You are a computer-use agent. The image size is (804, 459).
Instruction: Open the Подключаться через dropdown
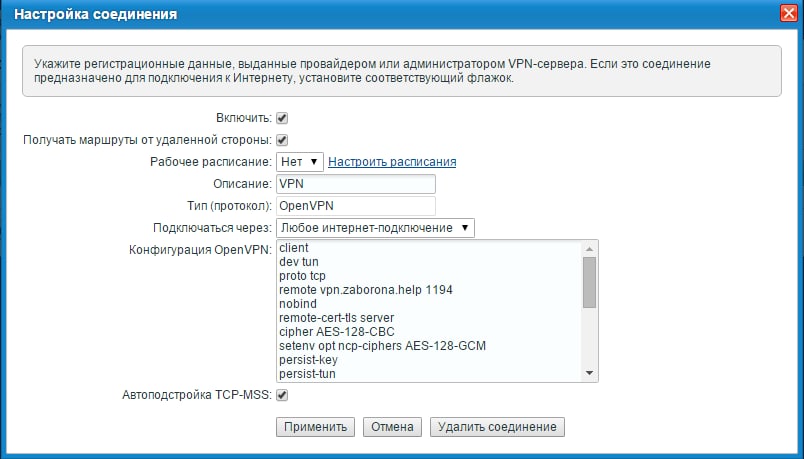pos(375,228)
